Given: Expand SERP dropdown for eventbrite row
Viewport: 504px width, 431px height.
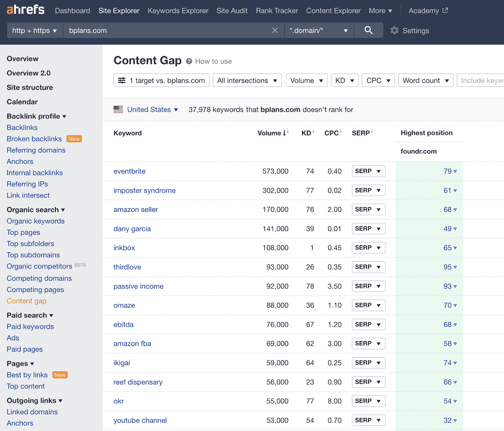Looking at the screenshot, I should coord(369,171).
